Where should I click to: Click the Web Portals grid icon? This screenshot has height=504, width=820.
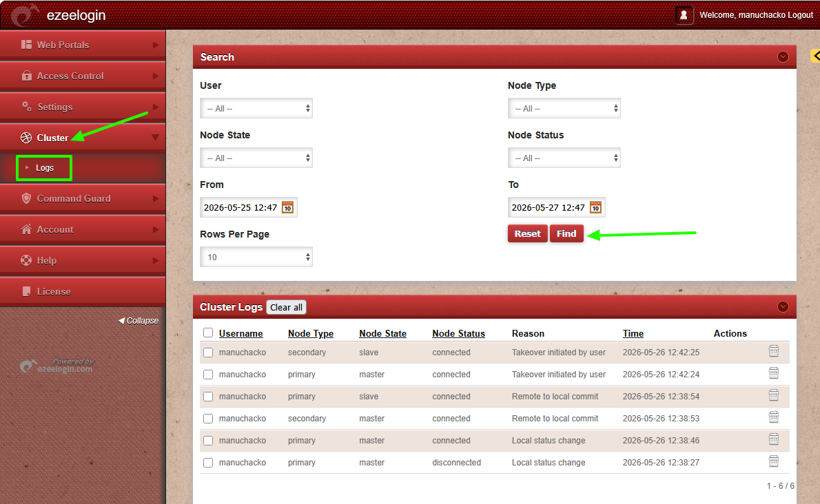26,44
